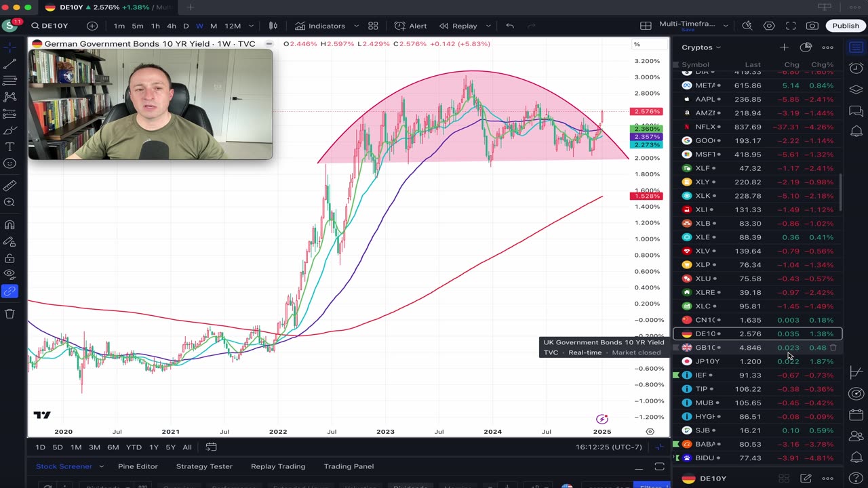Switch to 4h timeframe
868x488 pixels.
(172, 26)
